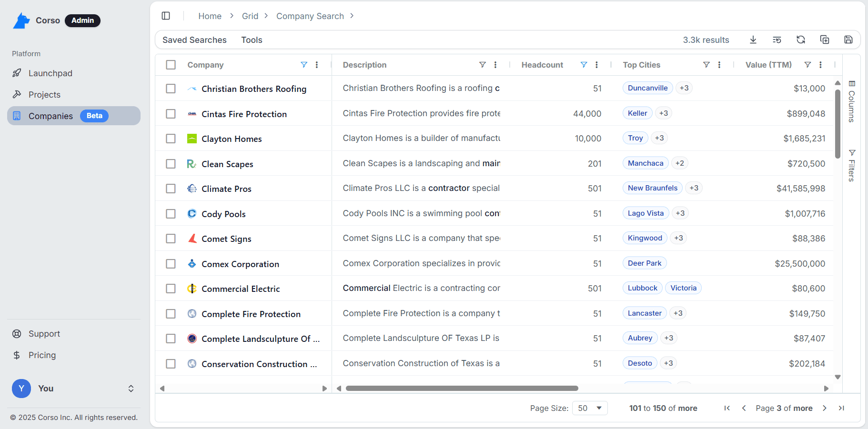Screen dimensions: 868x429
Task: Expand the +3 cities badge beside Keller
Action: [664, 113]
